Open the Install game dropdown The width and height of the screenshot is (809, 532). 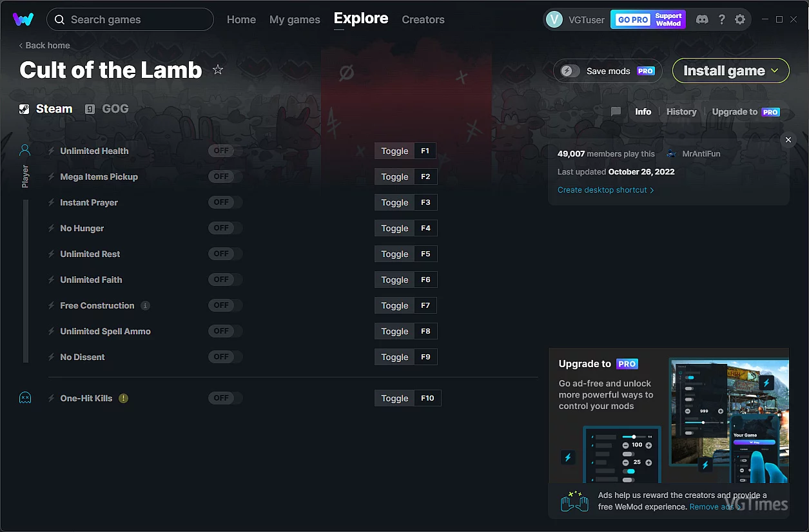point(731,71)
